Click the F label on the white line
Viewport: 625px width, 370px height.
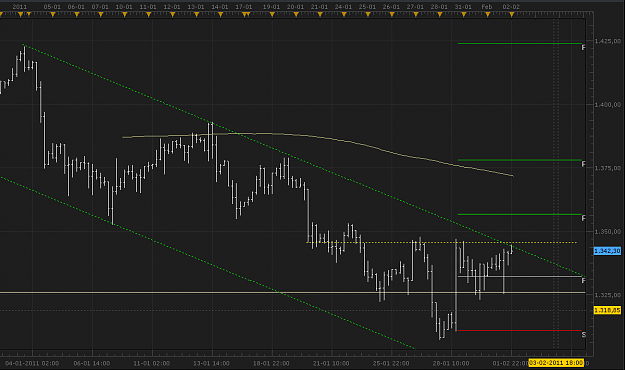pyautogui.click(x=584, y=281)
